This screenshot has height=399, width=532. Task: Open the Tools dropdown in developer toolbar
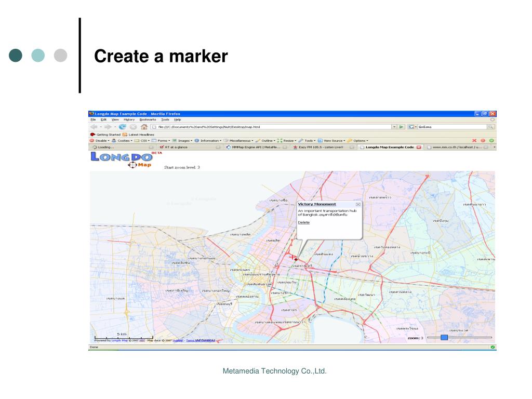(x=307, y=140)
